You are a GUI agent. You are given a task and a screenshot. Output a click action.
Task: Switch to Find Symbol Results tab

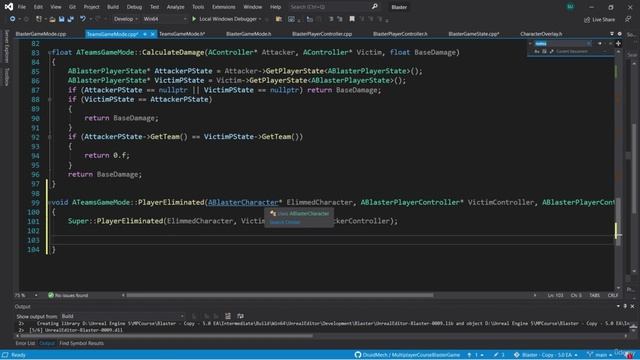[x=82, y=343]
